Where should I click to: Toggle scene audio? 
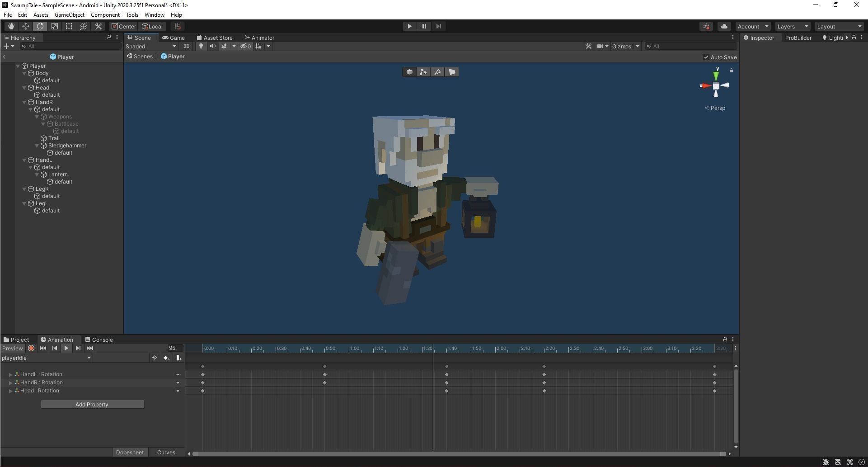[x=212, y=46]
